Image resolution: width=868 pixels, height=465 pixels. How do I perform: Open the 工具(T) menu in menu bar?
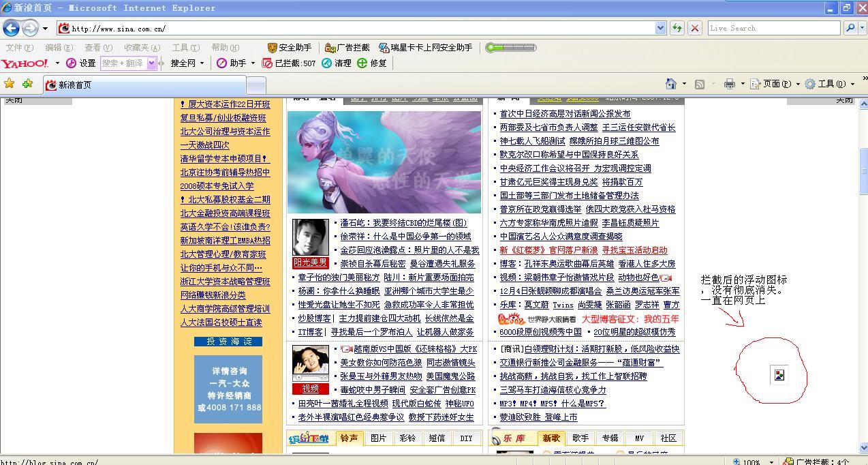pos(186,48)
